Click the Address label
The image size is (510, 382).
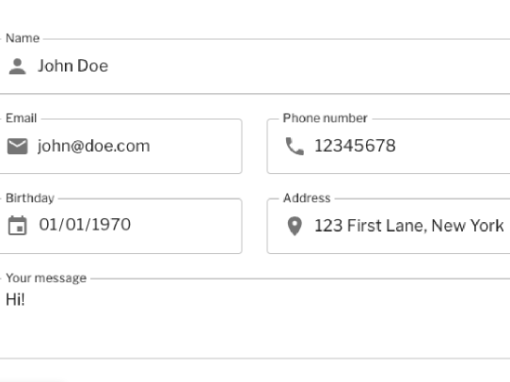click(x=307, y=198)
